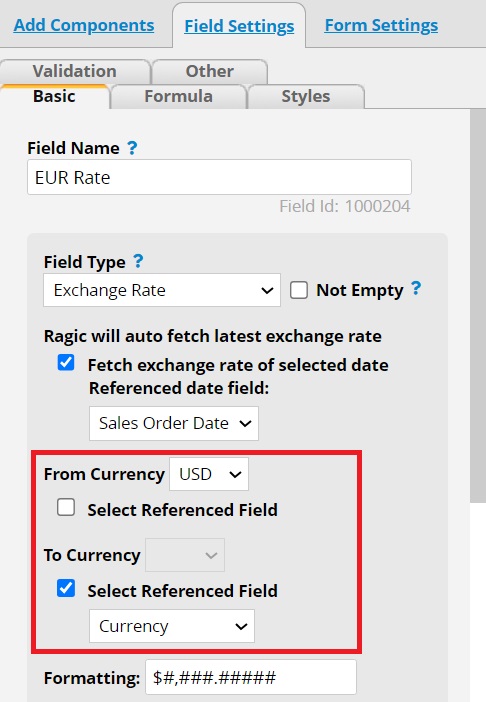
Task: Click the help icon beside Field Name
Action: (x=132, y=148)
